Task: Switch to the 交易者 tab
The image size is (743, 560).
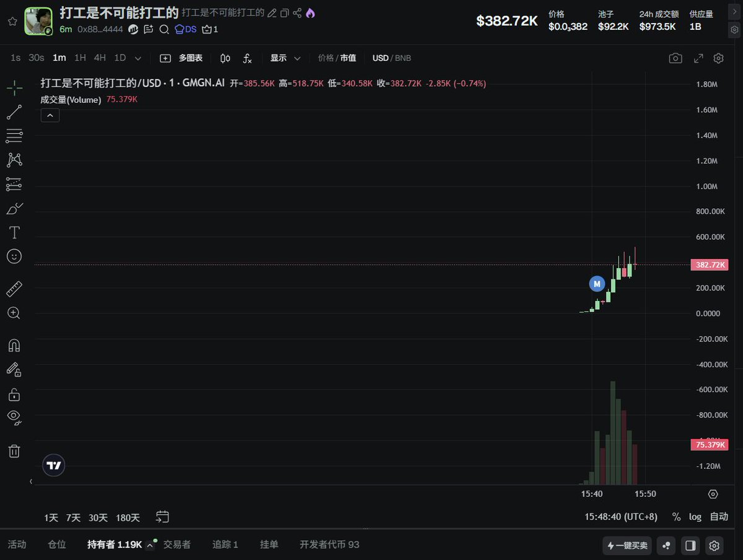Action: coord(177,545)
